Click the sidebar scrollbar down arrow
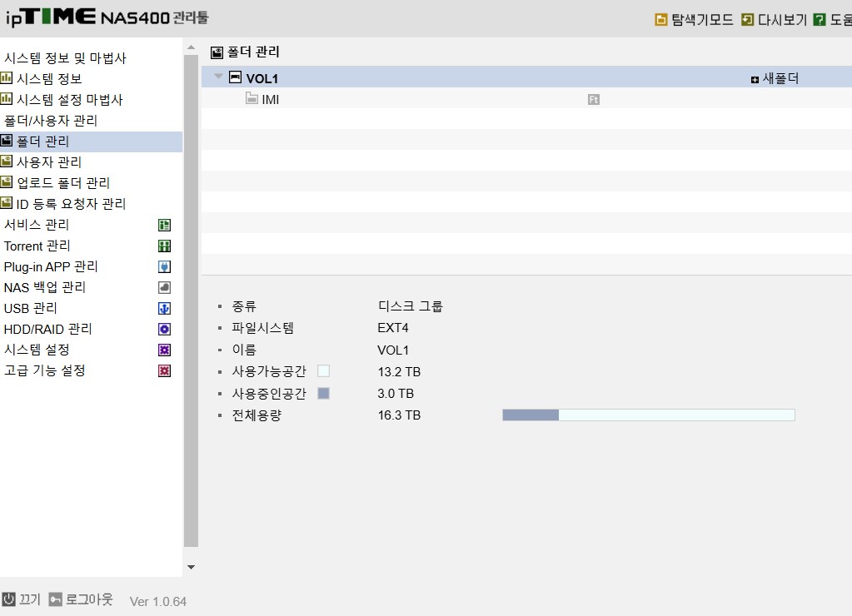Viewport: 852px width, 616px height. (192, 567)
